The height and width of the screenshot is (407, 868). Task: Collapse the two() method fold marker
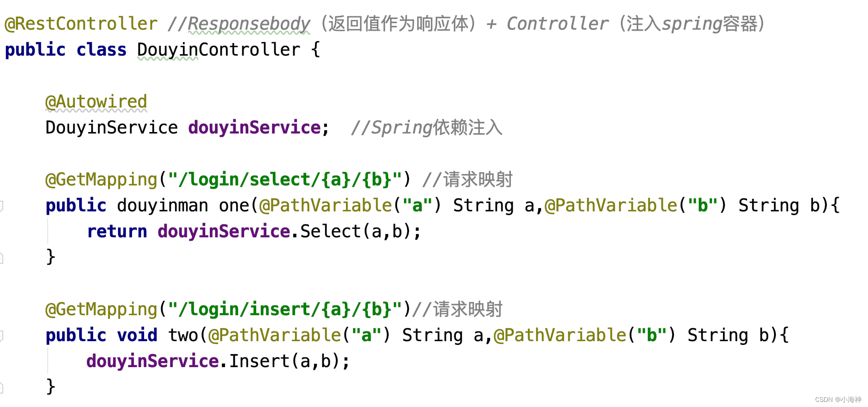pyautogui.click(x=1, y=336)
